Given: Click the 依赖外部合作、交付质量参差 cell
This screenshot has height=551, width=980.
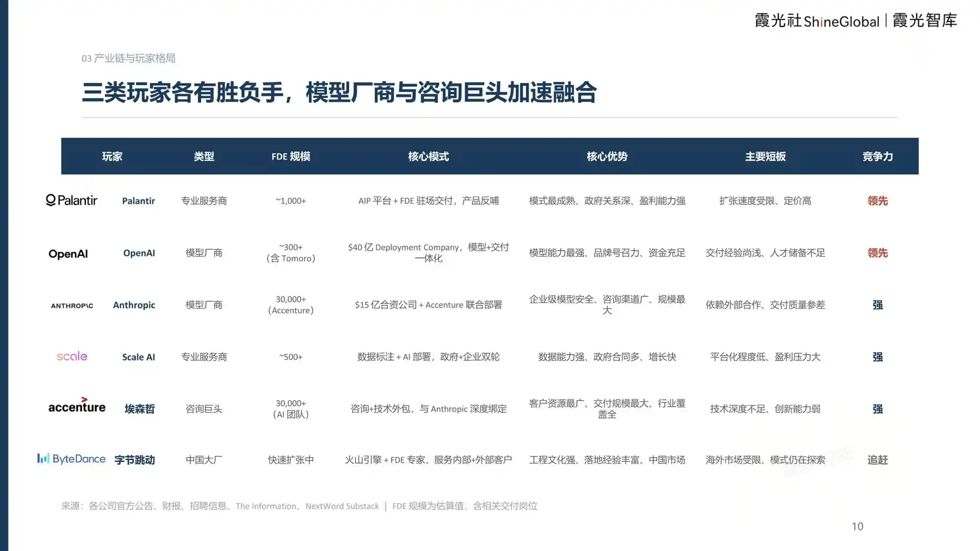Looking at the screenshot, I should [x=765, y=305].
